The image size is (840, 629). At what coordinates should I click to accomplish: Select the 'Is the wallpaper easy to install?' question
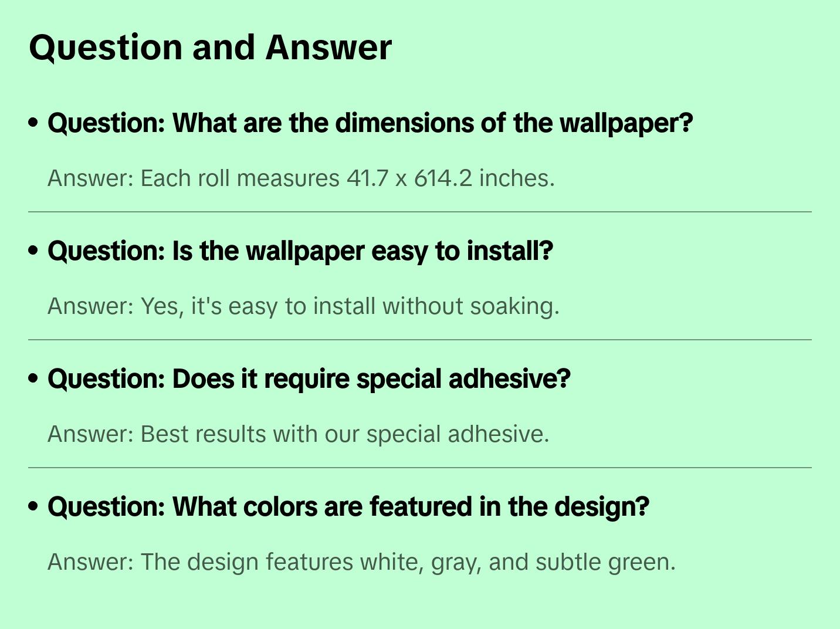click(300, 251)
